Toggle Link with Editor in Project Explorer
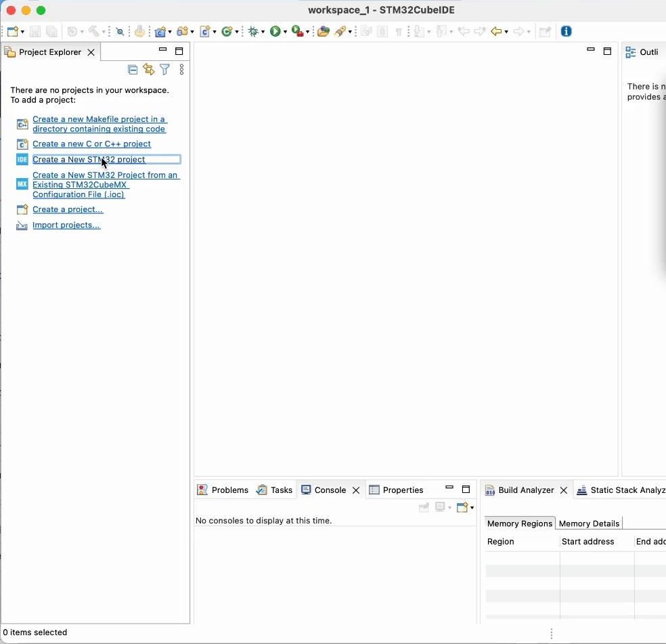Image resolution: width=666 pixels, height=644 pixels. [x=149, y=70]
